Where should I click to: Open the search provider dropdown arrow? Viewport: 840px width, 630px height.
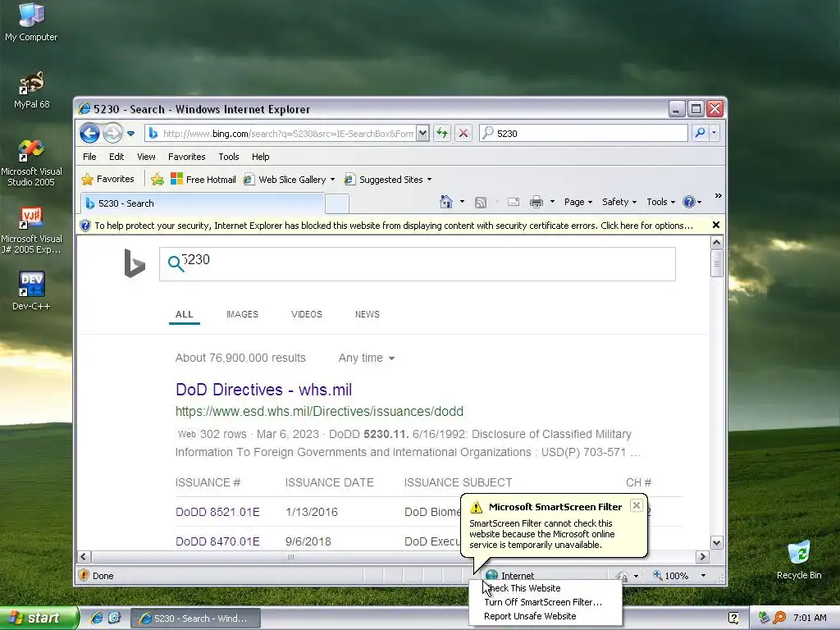(x=714, y=133)
